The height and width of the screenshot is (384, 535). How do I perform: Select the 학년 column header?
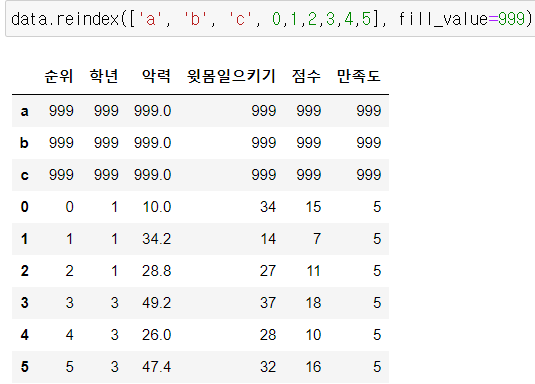click(104, 76)
